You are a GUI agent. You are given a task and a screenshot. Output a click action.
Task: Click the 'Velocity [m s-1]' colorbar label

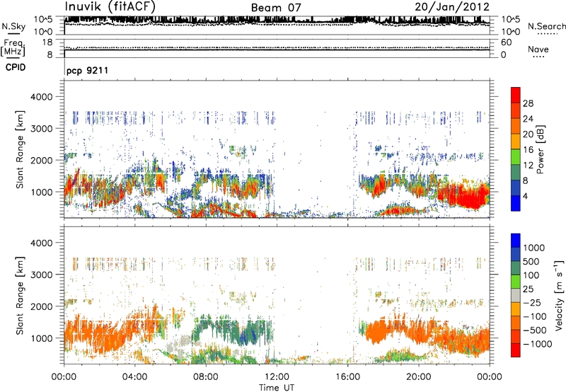[x=559, y=295]
